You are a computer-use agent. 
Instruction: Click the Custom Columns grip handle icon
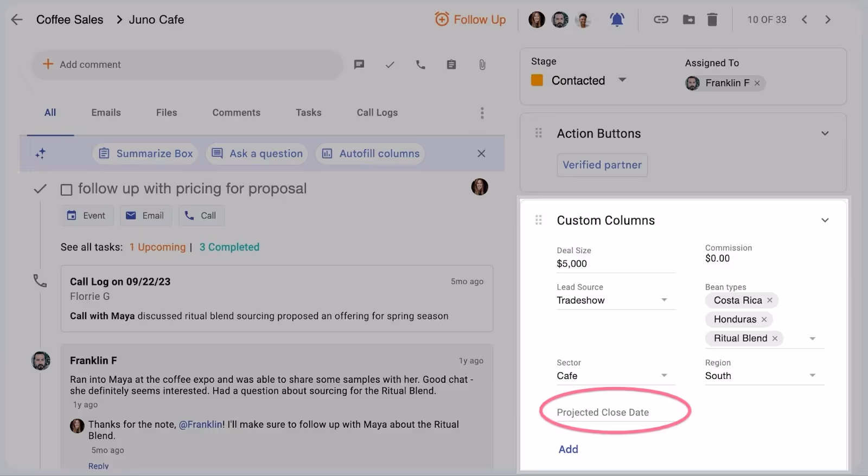tap(538, 220)
